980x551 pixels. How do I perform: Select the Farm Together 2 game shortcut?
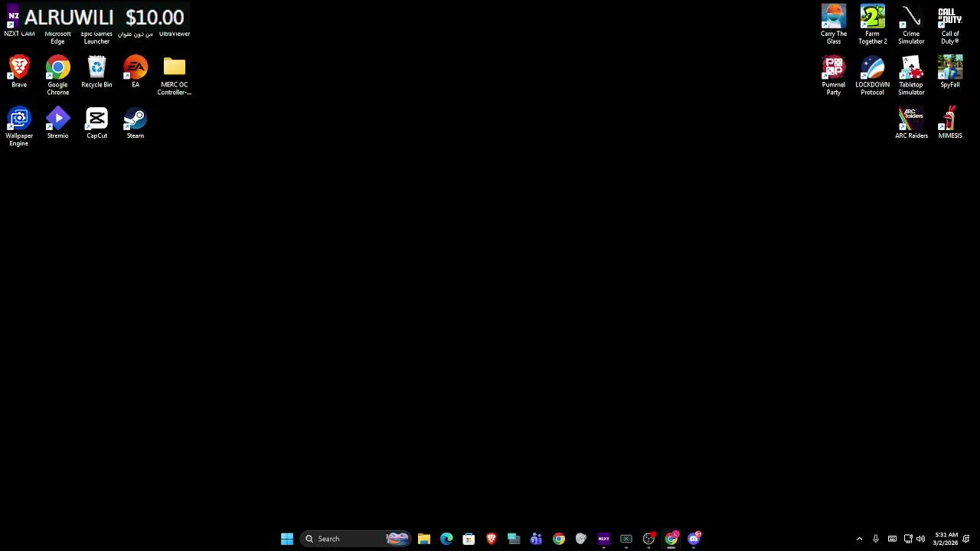click(x=872, y=24)
